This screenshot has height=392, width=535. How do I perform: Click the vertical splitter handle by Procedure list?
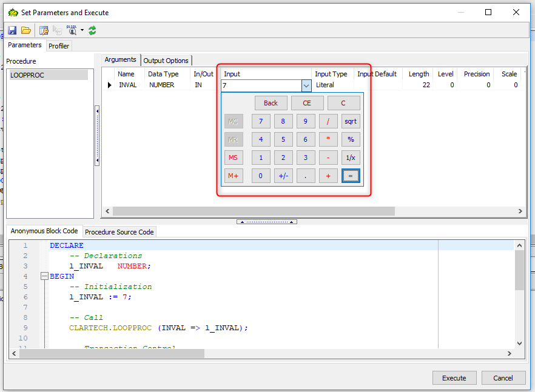tap(97, 136)
